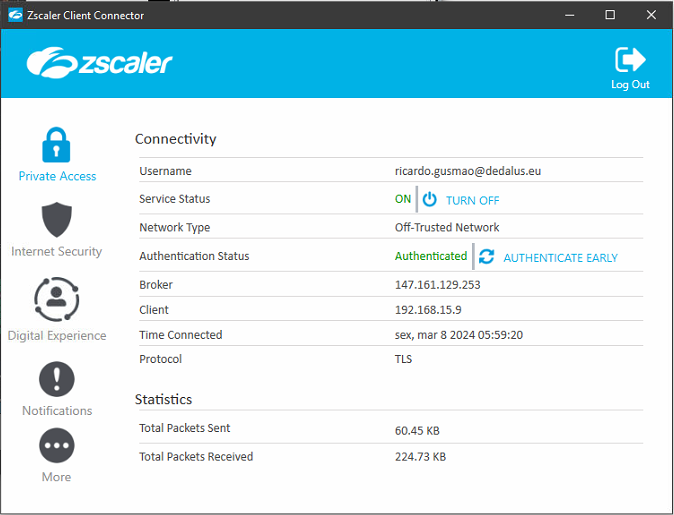Image resolution: width=674 pixels, height=515 pixels.
Task: Click the Authentication Status row label
Action: click(x=194, y=256)
